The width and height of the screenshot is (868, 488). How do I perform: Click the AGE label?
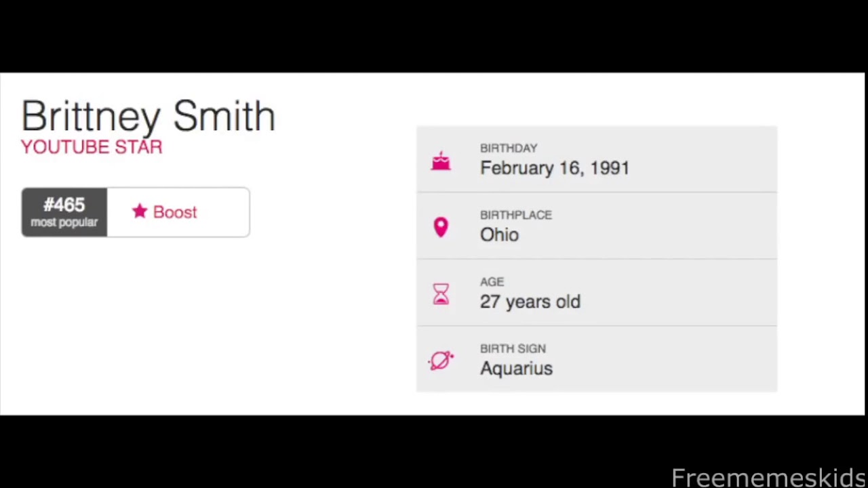tap(492, 282)
